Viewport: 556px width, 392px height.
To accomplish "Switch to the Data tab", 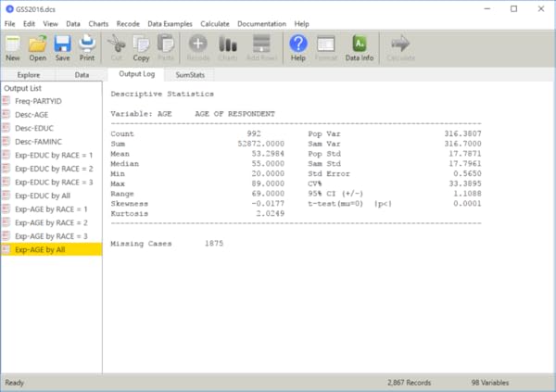I will coord(82,75).
